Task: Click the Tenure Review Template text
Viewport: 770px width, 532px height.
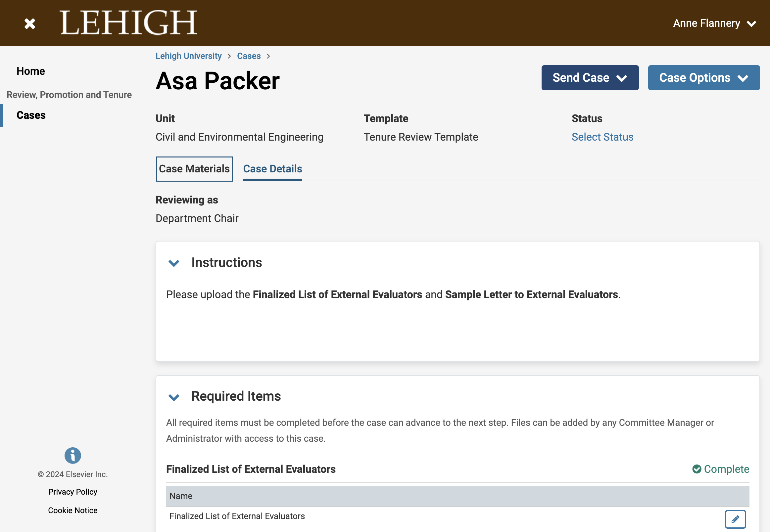Action: point(420,137)
